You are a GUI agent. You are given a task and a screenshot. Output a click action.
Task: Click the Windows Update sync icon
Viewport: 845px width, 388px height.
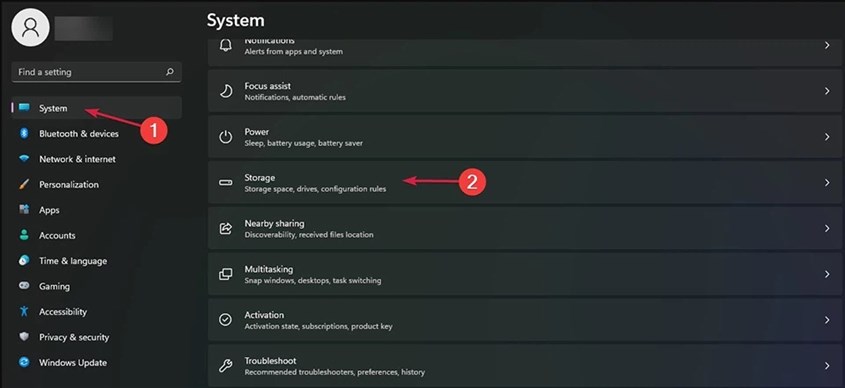[24, 362]
